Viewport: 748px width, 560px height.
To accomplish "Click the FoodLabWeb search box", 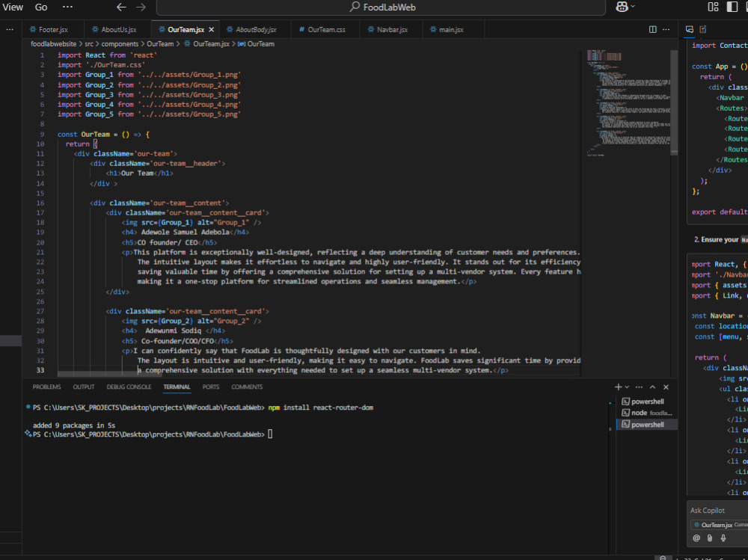I will pyautogui.click(x=381, y=7).
